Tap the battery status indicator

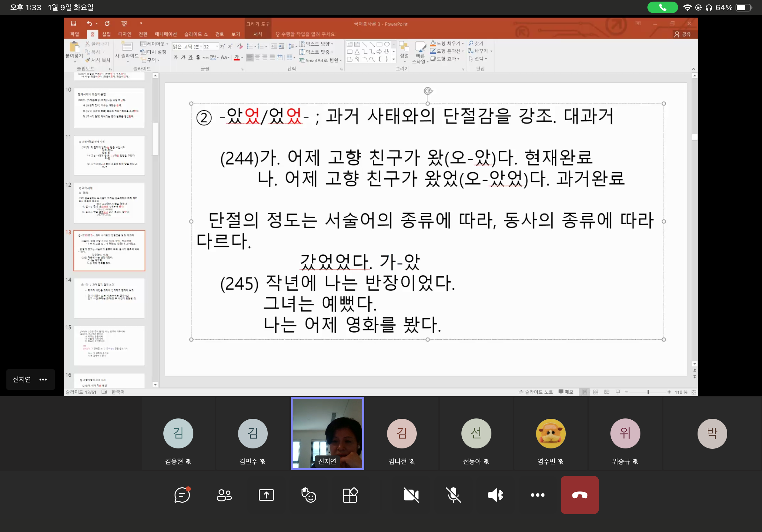pos(744,7)
